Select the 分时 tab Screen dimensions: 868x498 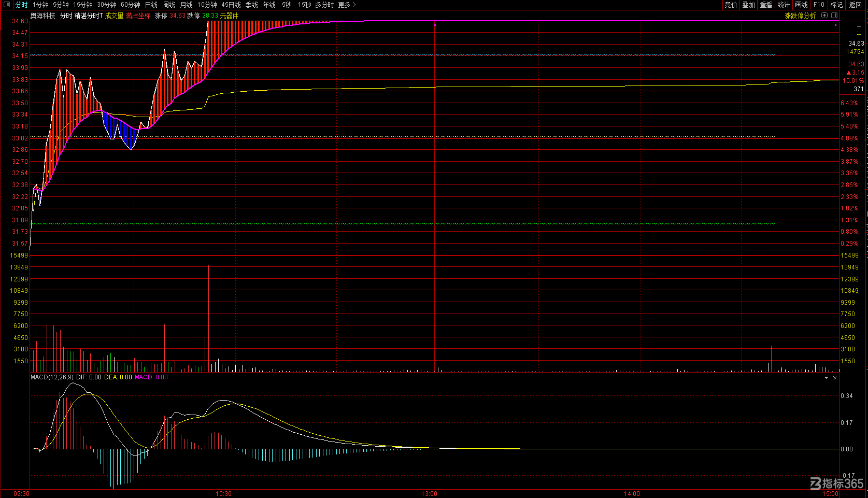coord(21,5)
